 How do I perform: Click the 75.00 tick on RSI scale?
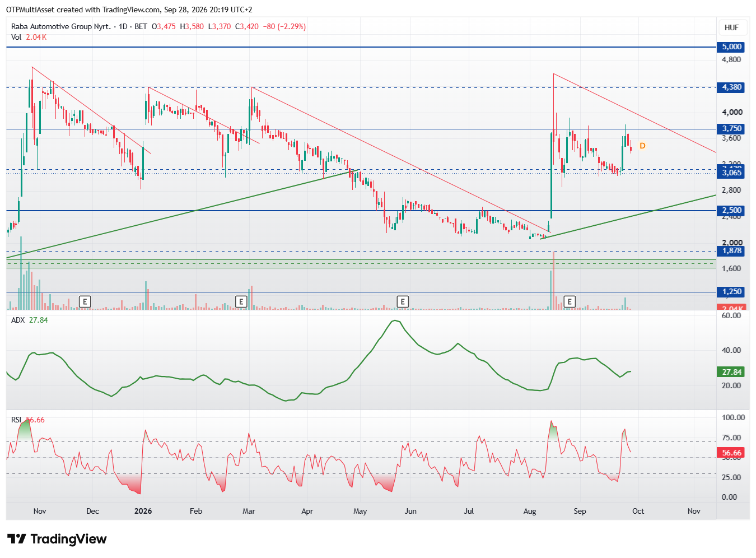(x=731, y=438)
